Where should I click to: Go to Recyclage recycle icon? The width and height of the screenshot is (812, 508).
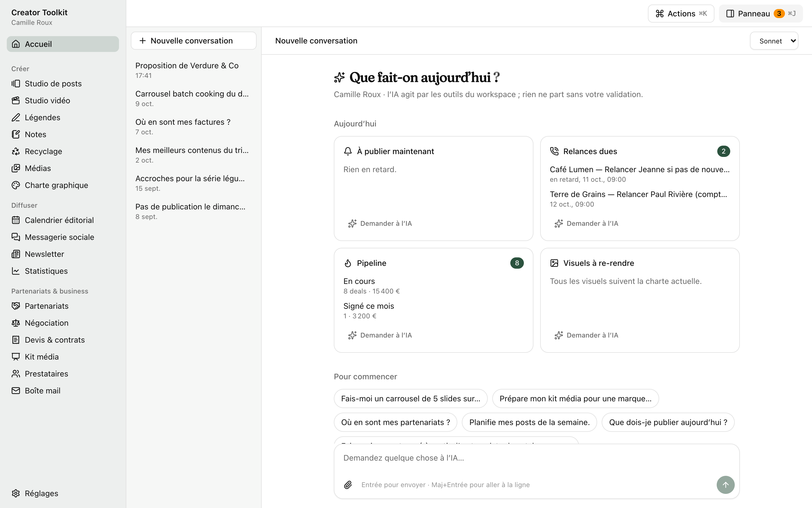(16, 151)
